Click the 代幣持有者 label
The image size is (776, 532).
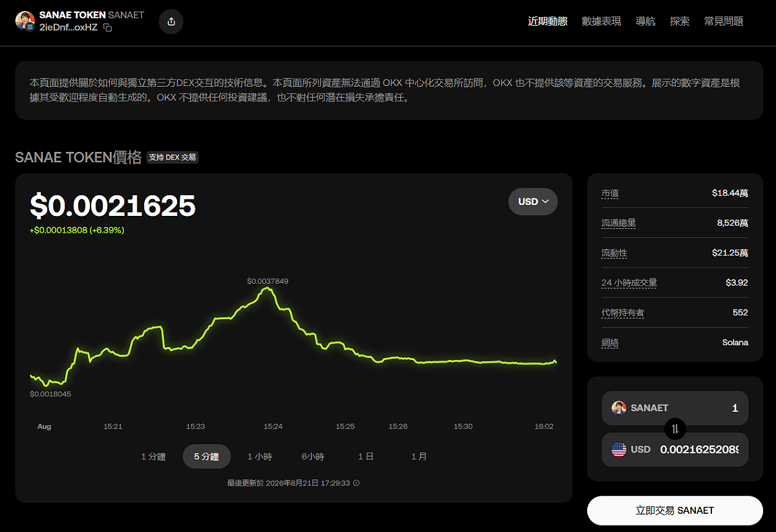point(623,313)
